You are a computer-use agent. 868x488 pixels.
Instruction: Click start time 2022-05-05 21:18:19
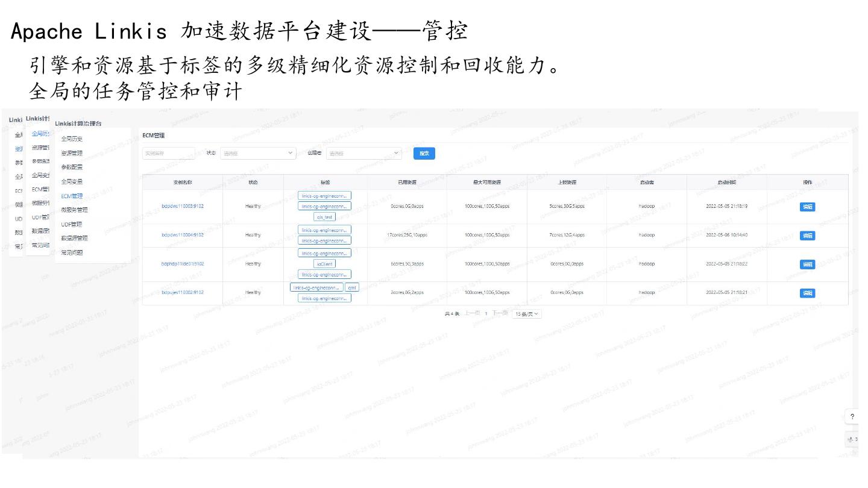[x=727, y=206]
